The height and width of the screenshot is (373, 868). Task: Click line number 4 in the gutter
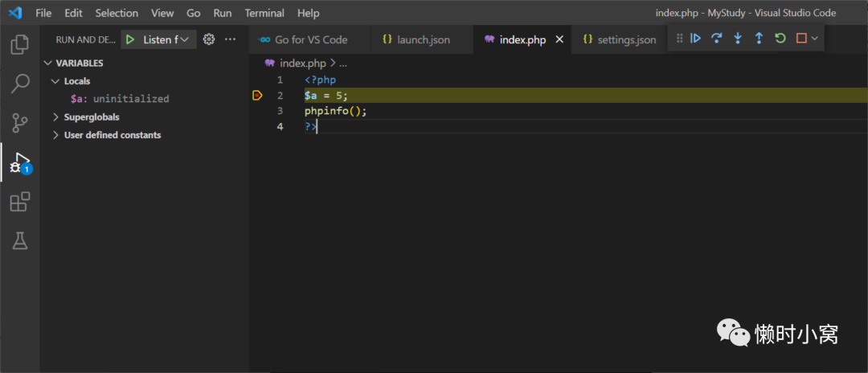[280, 126]
